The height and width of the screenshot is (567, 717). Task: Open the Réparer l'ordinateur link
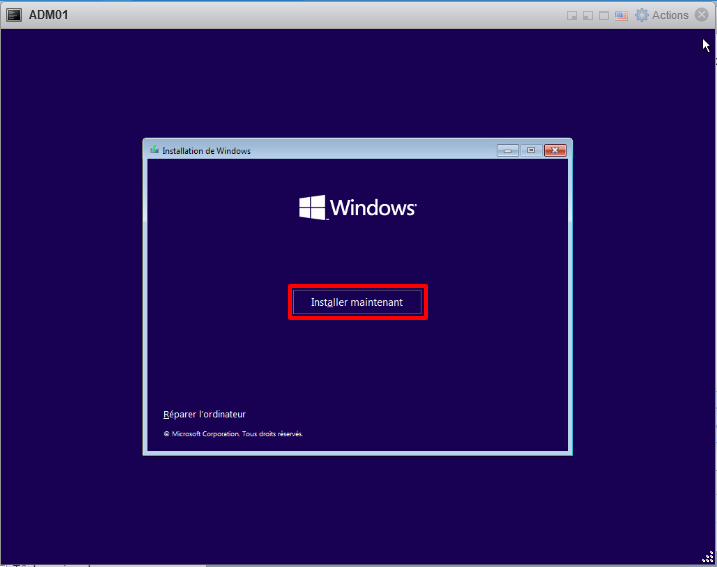(204, 414)
